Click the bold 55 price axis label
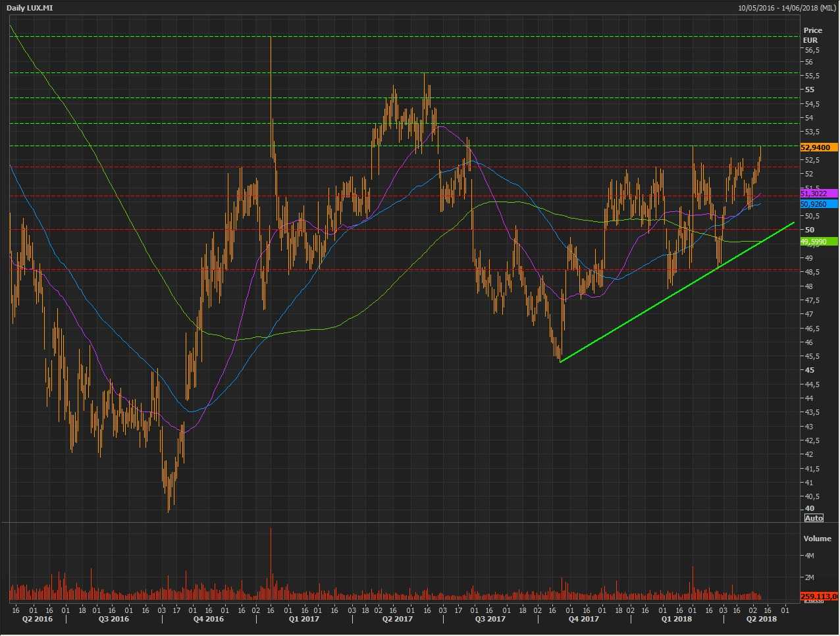The height and width of the screenshot is (636, 840). (809, 90)
